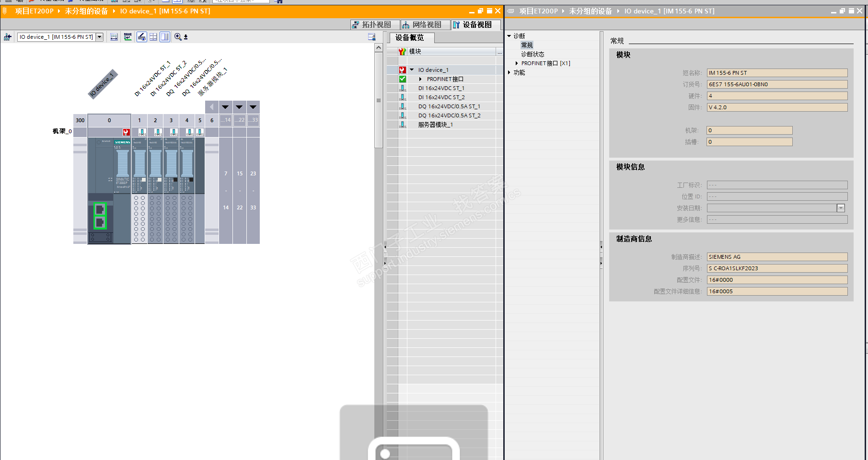868x460 pixels.
Task: Expand the PROFINET接口 [X1] tree node
Action: (517, 63)
